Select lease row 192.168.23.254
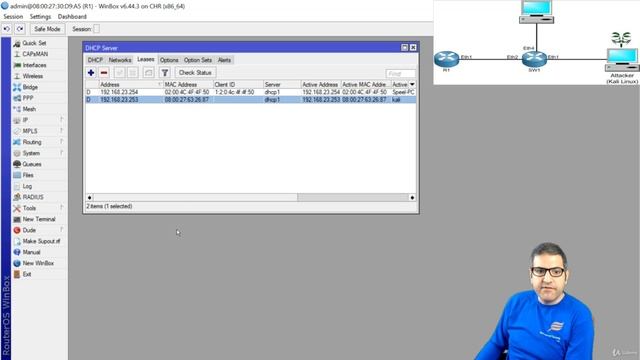The image size is (640, 360). (251, 92)
